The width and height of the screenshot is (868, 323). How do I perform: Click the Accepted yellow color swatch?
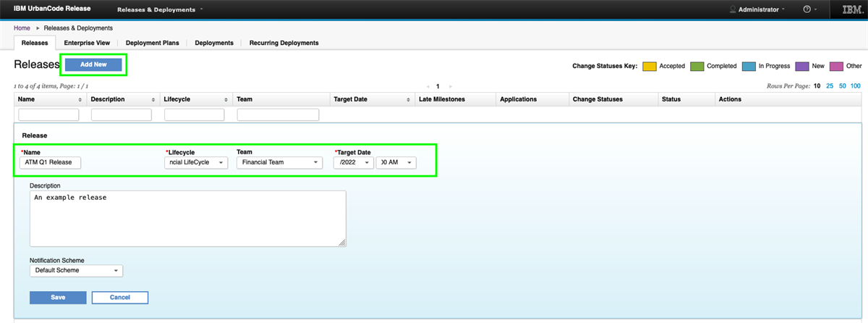tap(649, 66)
